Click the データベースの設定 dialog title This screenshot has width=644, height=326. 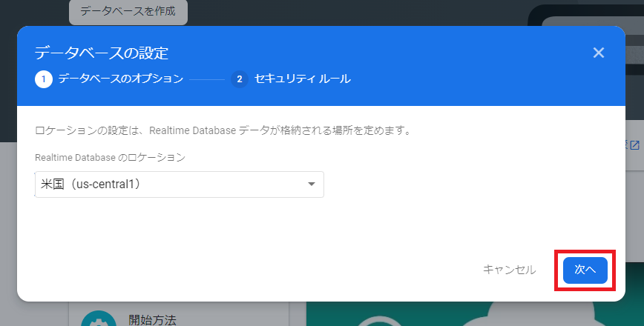coord(102,53)
